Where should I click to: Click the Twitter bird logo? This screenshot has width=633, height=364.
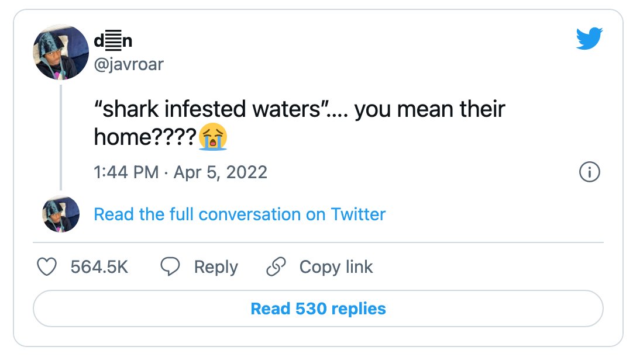click(589, 39)
